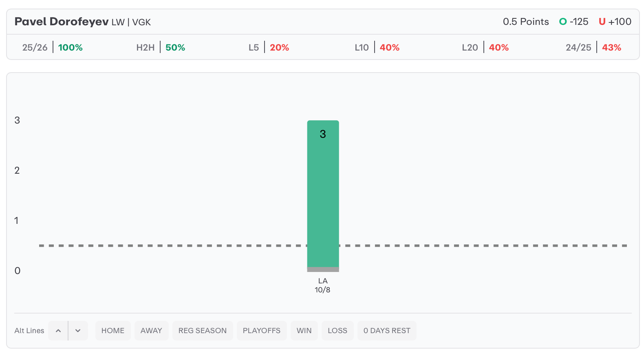Select the red Under U icon
The height and width of the screenshot is (358, 644).
[x=602, y=22]
